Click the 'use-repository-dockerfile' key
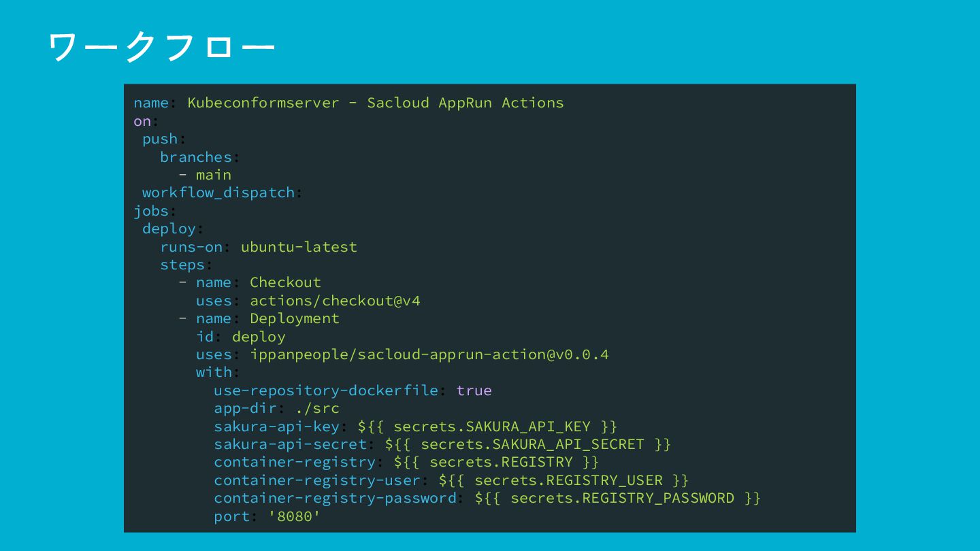Image resolution: width=980 pixels, height=551 pixels. tap(326, 390)
